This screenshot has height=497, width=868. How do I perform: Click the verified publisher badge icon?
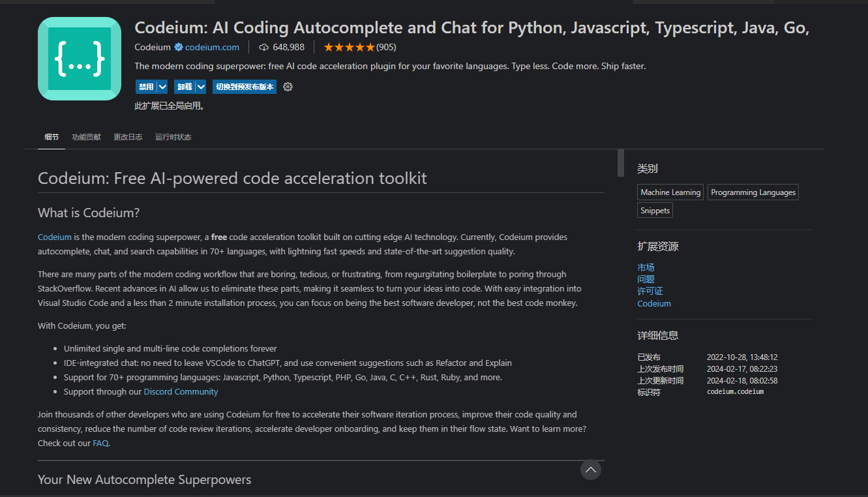point(178,47)
